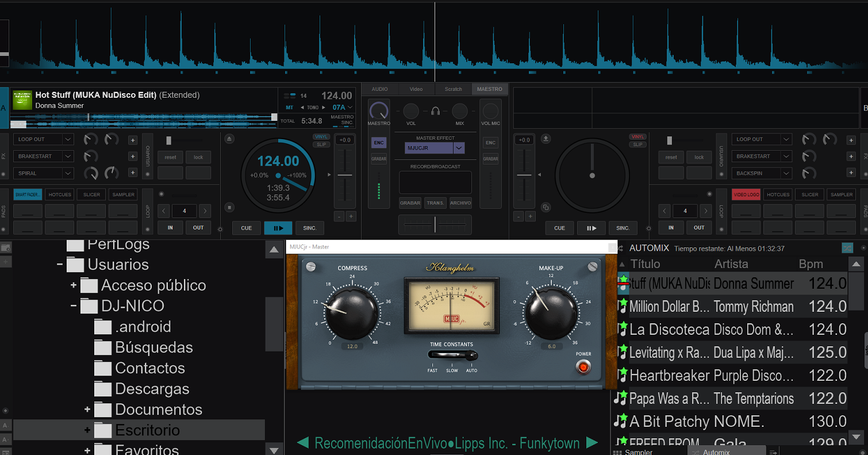The image size is (868, 455).
Task: Click CUE button on deck A
Action: click(x=247, y=228)
